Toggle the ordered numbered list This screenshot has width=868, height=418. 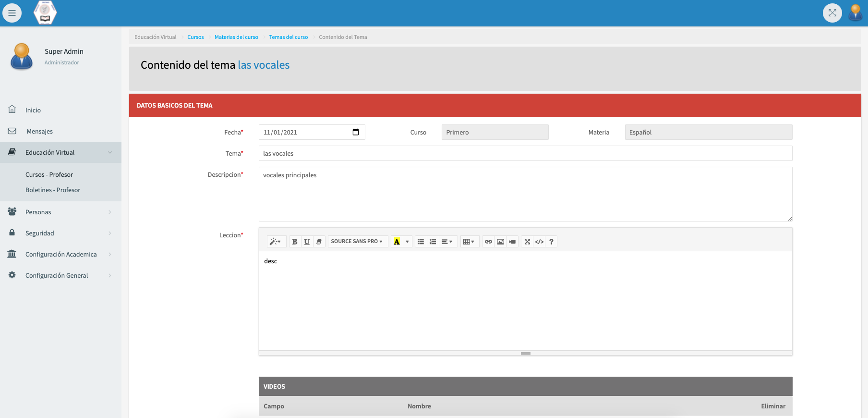(433, 242)
